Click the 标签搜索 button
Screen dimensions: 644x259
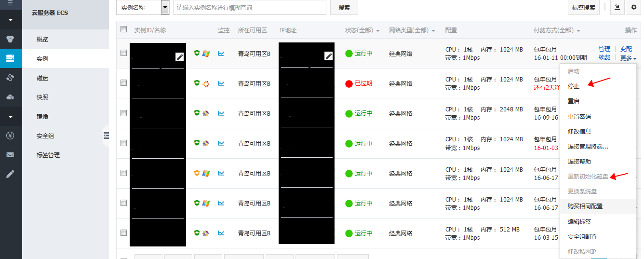[584, 7]
